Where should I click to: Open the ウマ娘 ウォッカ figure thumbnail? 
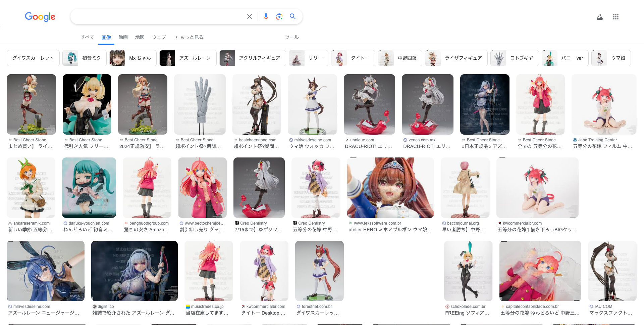pyautogui.click(x=312, y=104)
